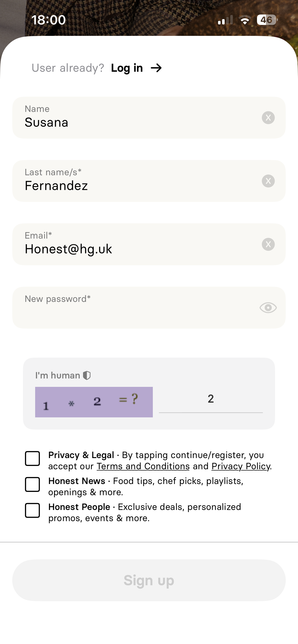The image size is (298, 644).
Task: Tap the battery indicator in status bar
Action: click(x=267, y=20)
